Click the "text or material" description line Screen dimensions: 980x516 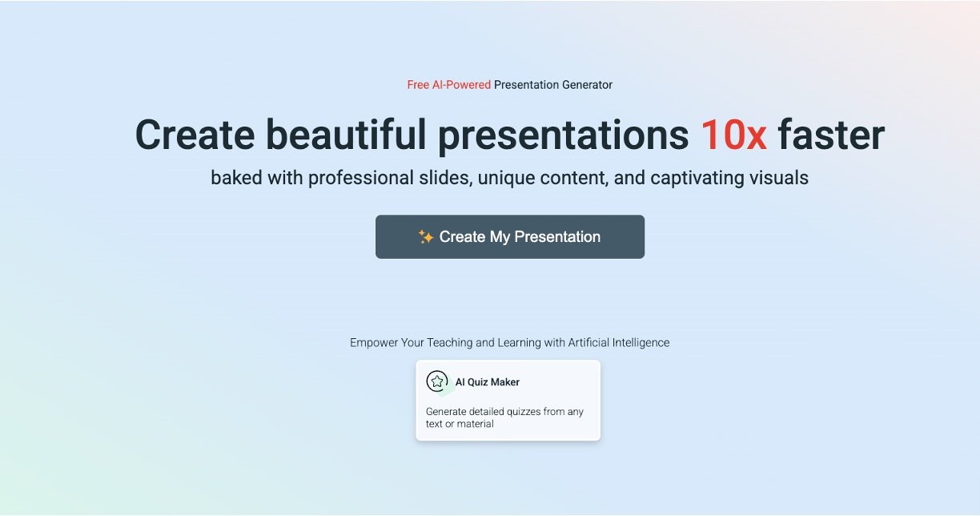(x=460, y=424)
